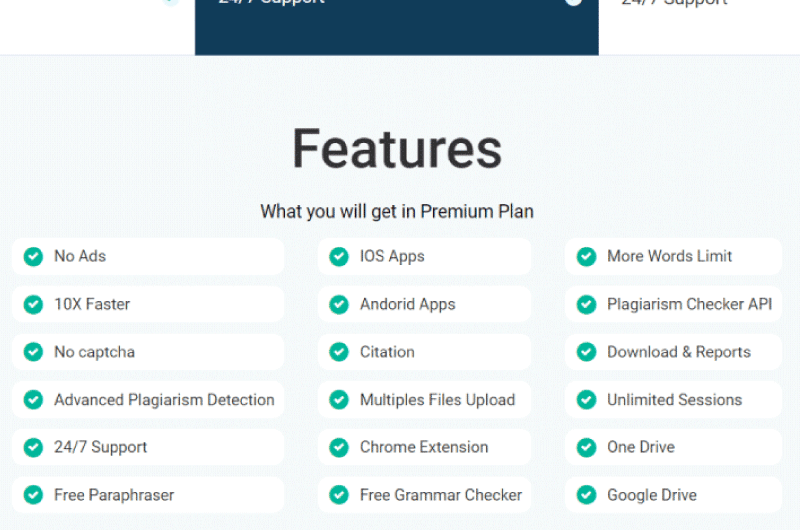Select the Advanced Plagiarism Detection feature
This screenshot has width=800, height=530.
click(x=148, y=400)
